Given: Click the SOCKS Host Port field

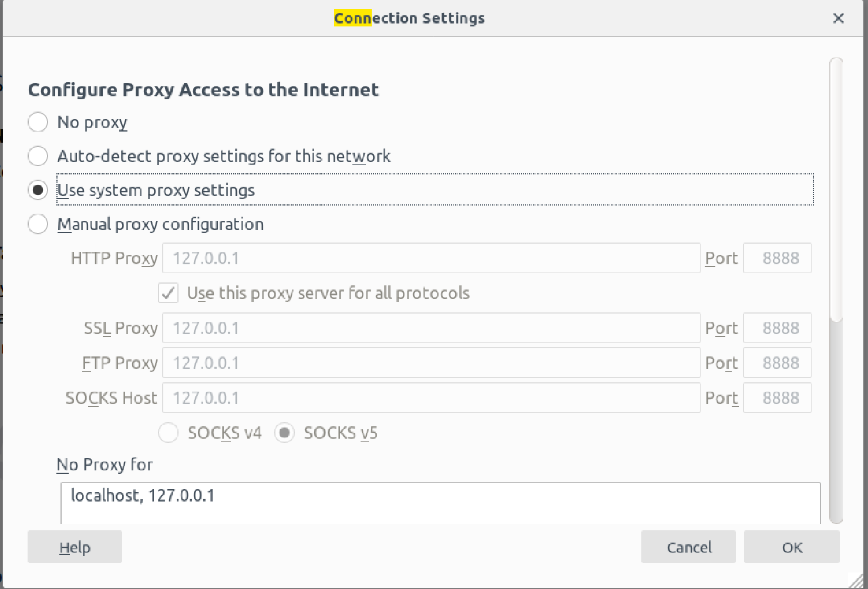Looking at the screenshot, I should coord(777,398).
